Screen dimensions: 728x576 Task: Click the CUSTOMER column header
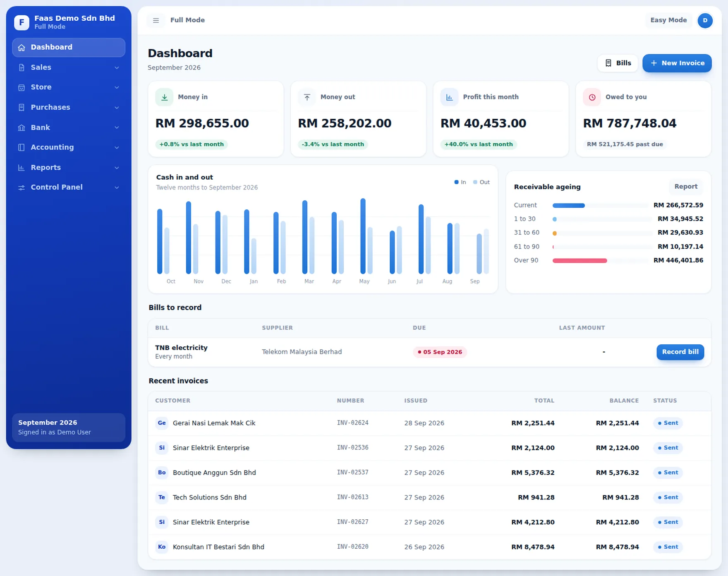point(172,401)
